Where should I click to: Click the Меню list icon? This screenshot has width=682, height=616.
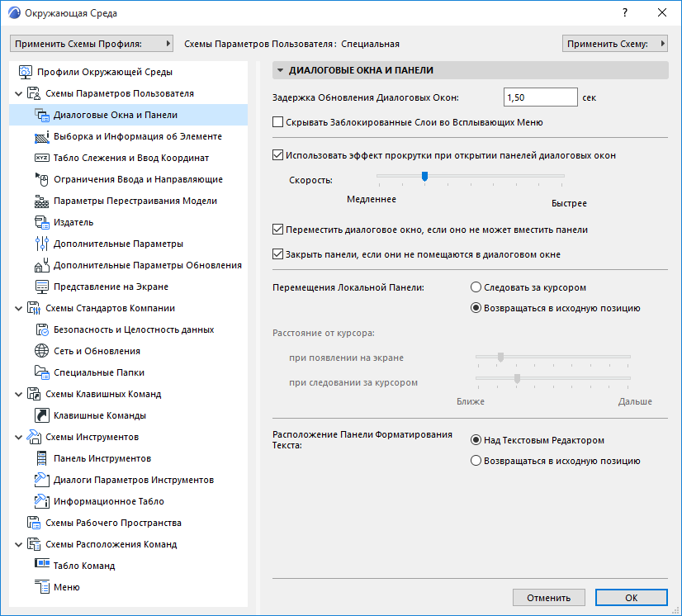[x=42, y=587]
